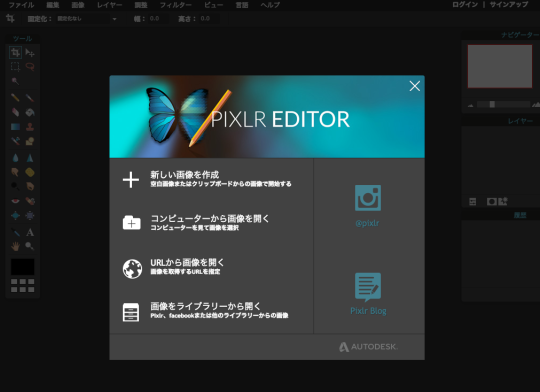
Task: Open the ヘルプ menu
Action: point(270,5)
